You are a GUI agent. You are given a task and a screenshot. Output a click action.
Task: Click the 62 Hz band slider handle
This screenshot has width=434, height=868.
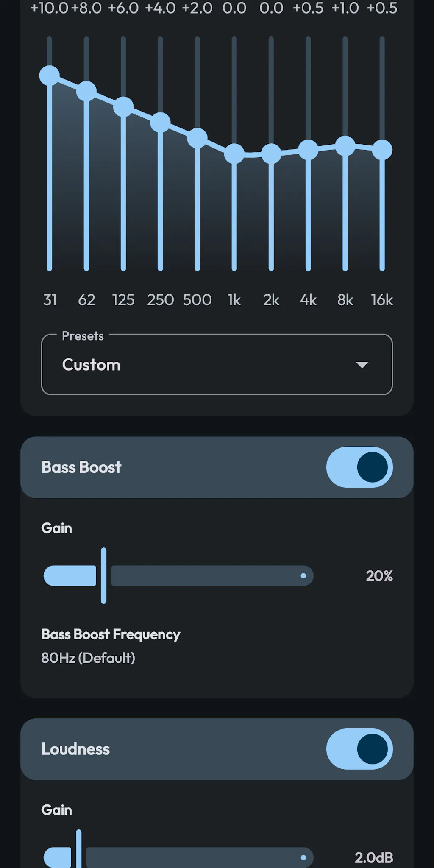[86, 91]
